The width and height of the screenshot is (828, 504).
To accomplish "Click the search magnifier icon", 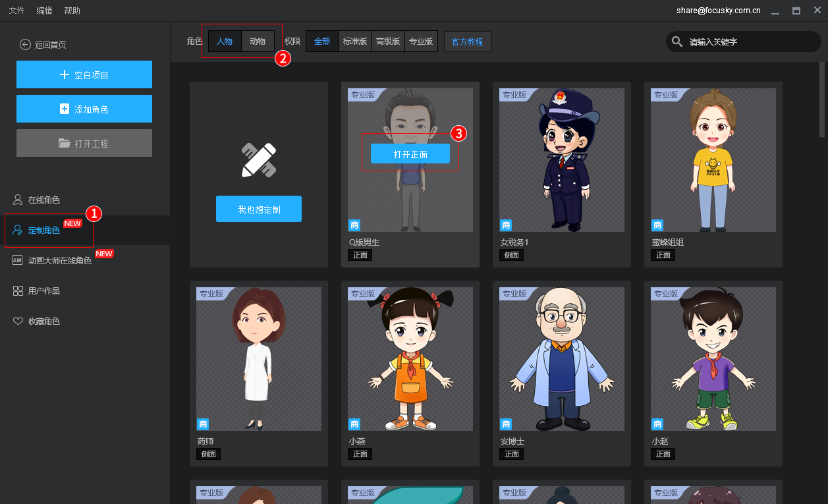I will click(x=677, y=42).
